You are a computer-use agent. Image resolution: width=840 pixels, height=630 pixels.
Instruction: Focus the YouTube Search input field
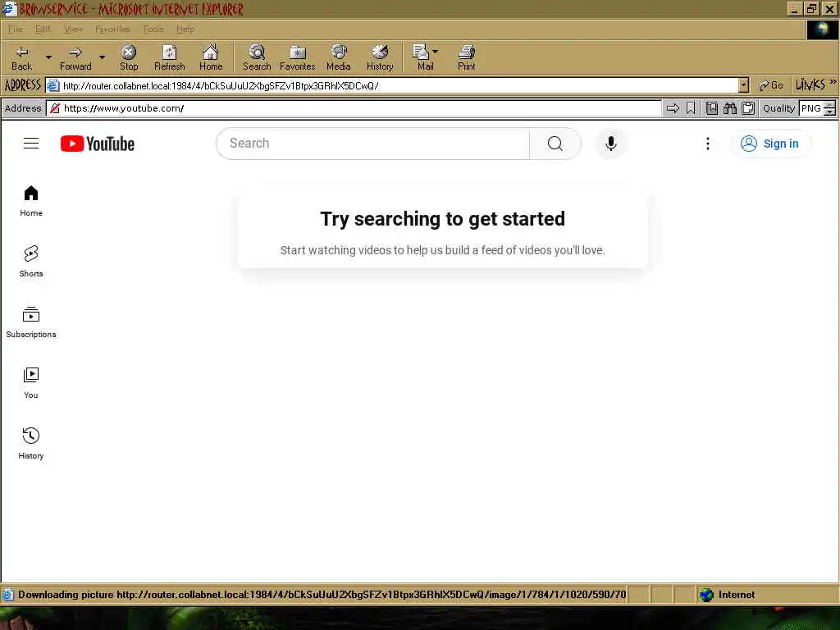click(x=373, y=143)
